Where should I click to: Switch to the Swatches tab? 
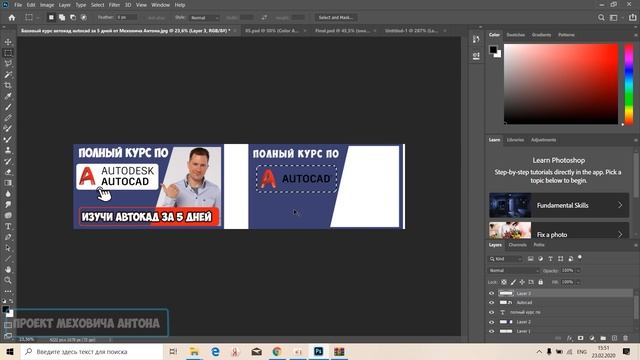point(516,35)
